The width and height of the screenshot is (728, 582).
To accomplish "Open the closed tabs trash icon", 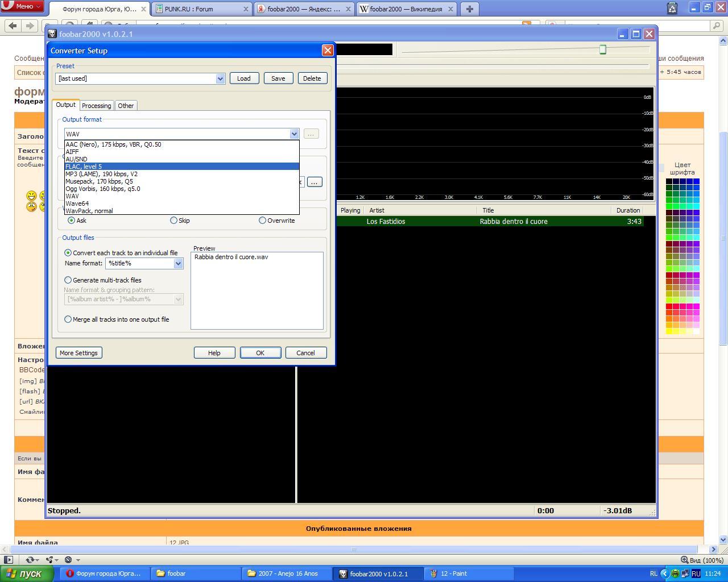I will [x=672, y=8].
